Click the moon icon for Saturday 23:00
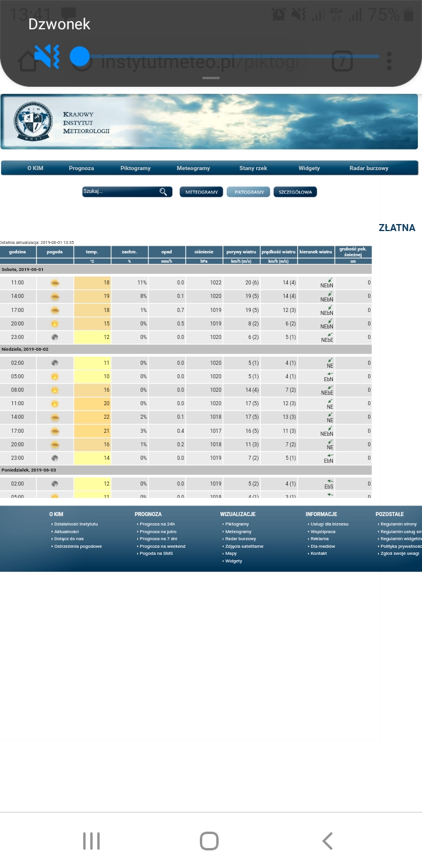This screenshot has height=868, width=422. point(55,337)
